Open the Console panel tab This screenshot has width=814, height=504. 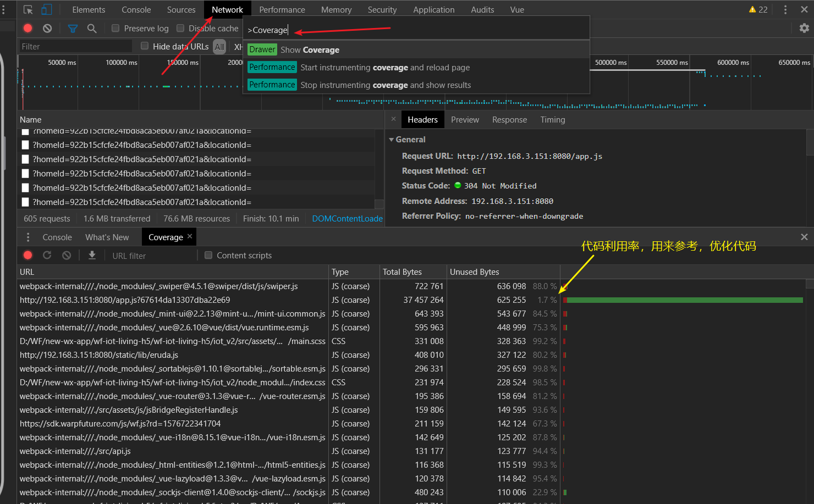(136, 10)
